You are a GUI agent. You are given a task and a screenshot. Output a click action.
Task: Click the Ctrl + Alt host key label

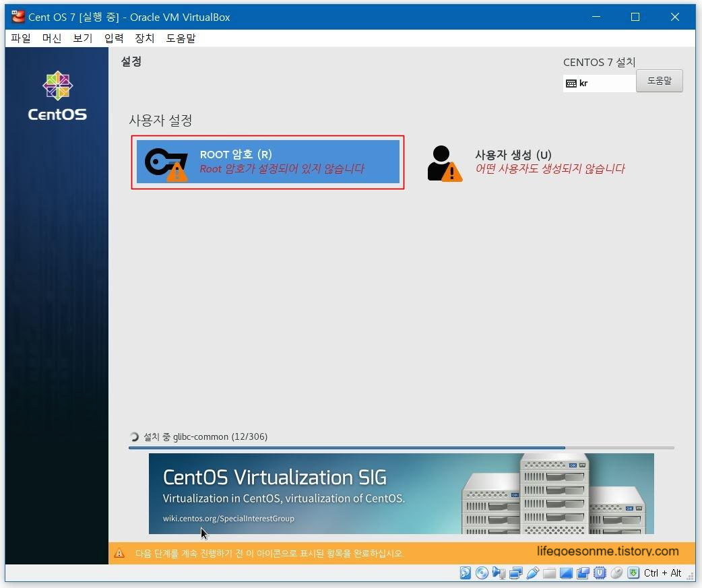(663, 573)
